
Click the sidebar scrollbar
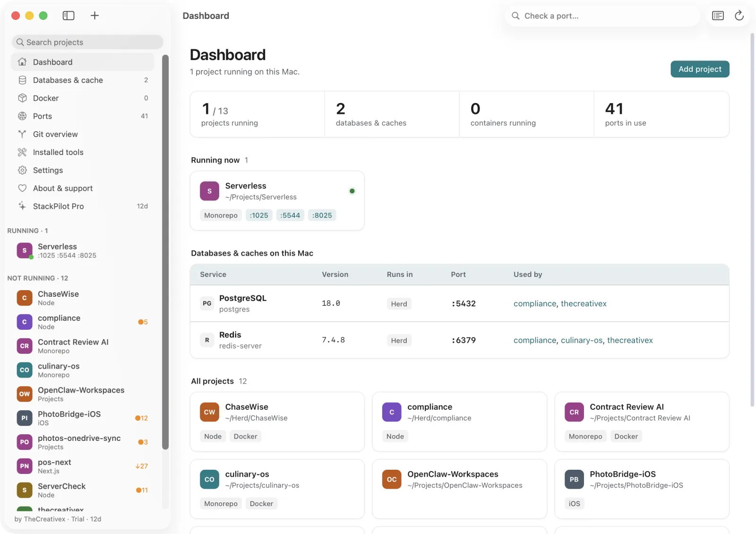pos(165,252)
